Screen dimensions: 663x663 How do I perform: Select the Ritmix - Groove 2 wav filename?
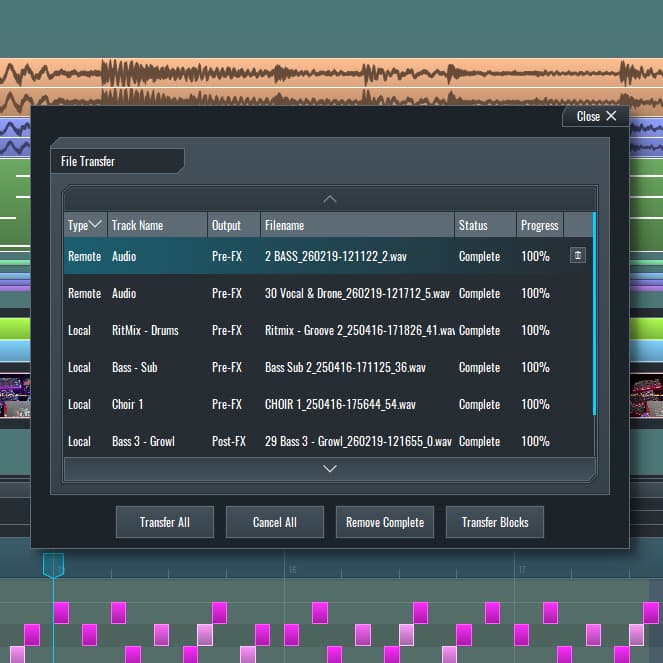point(359,330)
